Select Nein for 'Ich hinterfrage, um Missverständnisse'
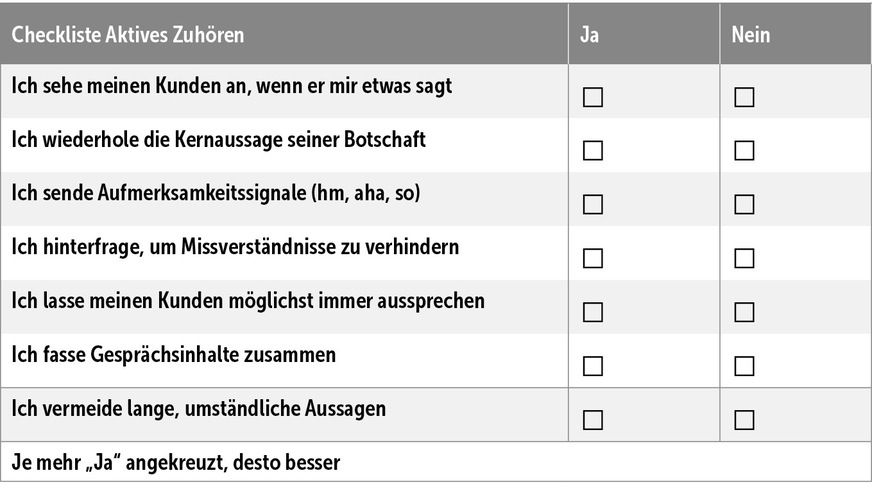 tap(744, 258)
